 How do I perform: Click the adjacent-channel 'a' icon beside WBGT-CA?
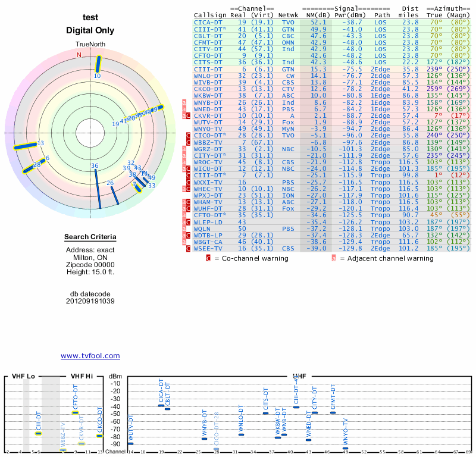pyautogui.click(x=184, y=242)
